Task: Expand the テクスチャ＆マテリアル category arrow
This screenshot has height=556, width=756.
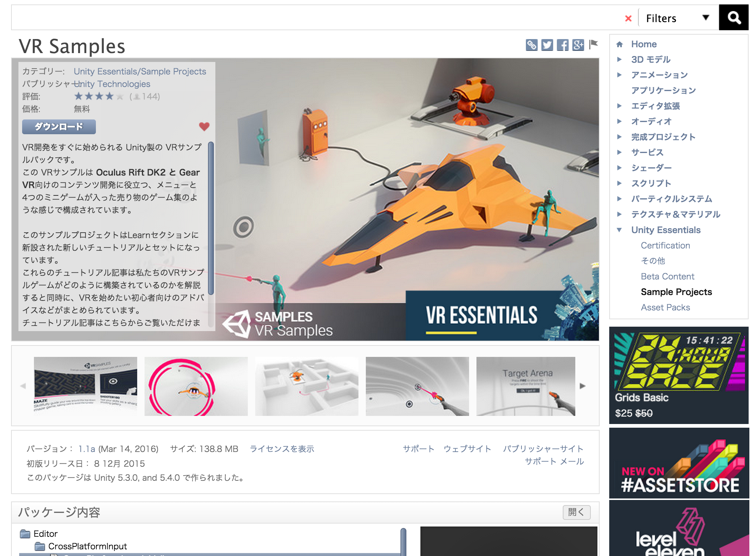Action: click(x=620, y=214)
